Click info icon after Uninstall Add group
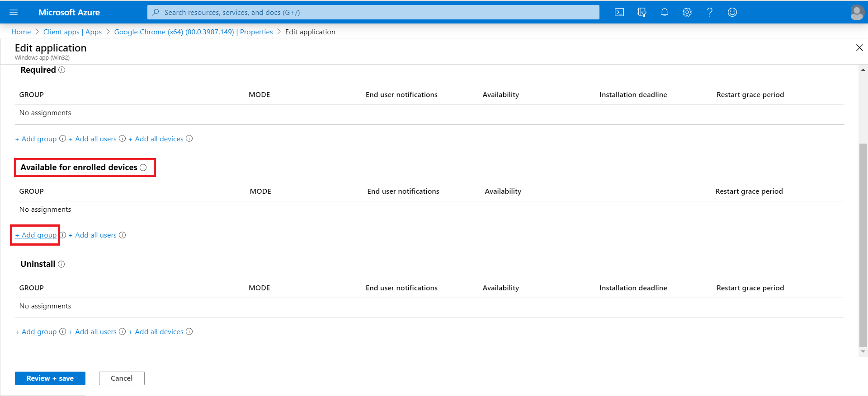 (x=63, y=331)
